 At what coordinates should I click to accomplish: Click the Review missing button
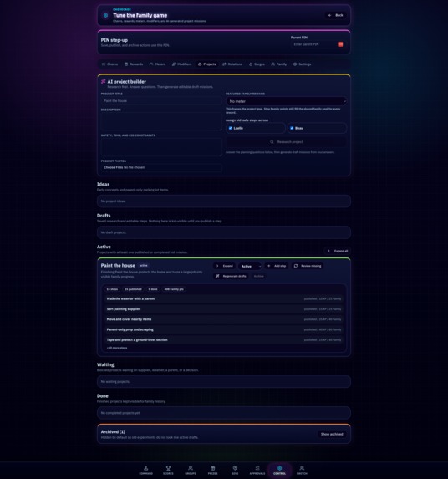coord(308,266)
